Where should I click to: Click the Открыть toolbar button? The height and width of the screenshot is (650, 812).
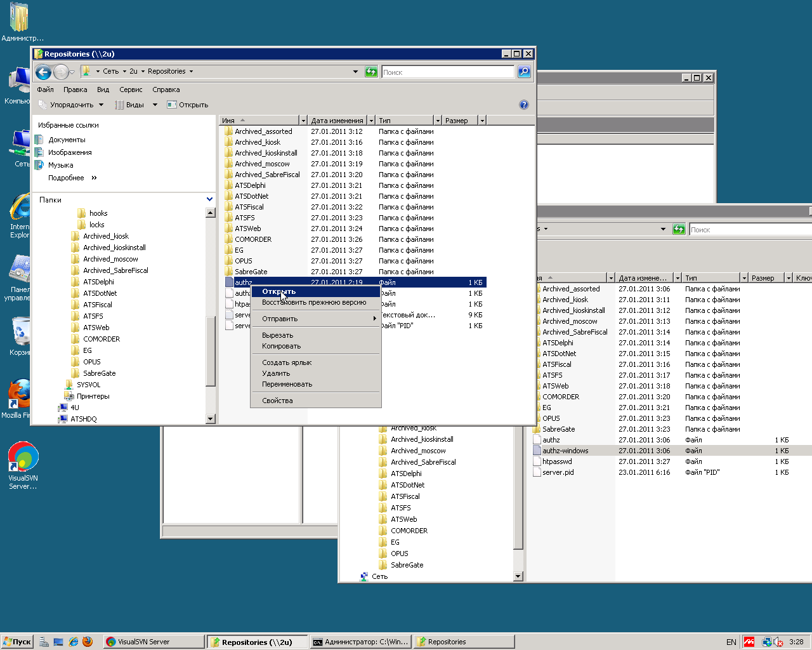pyautogui.click(x=188, y=105)
